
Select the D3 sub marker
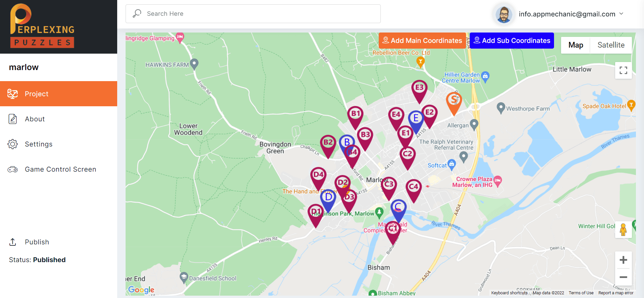tap(349, 201)
